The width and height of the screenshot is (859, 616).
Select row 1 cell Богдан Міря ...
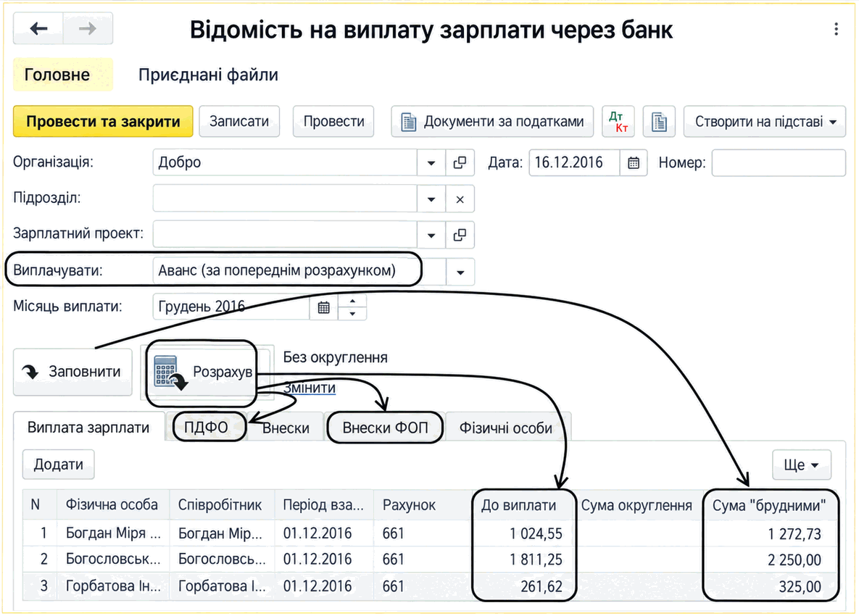[113, 533]
